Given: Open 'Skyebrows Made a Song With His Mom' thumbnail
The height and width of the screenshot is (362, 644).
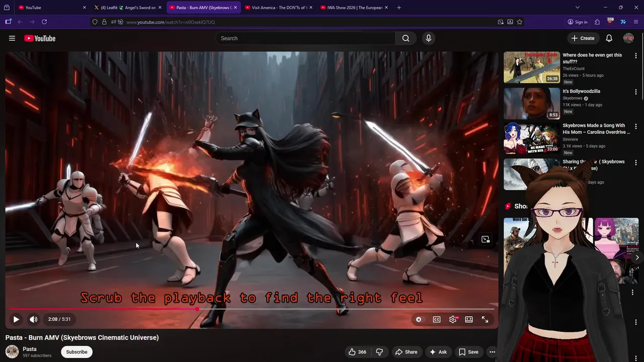Looking at the screenshot, I should click(x=532, y=138).
